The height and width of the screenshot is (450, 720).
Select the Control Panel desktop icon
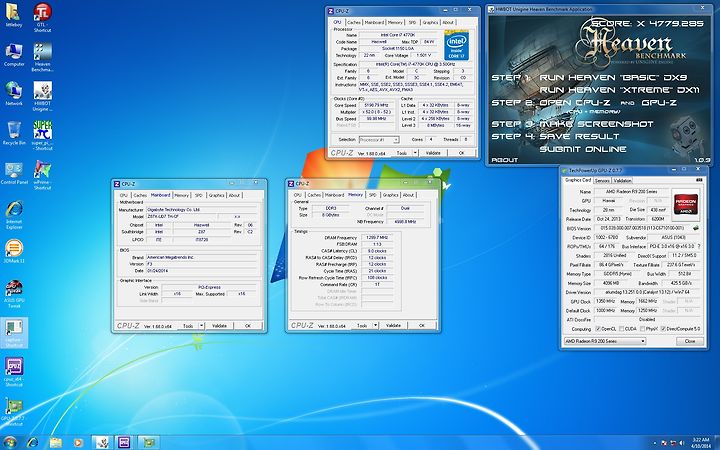coord(14,173)
